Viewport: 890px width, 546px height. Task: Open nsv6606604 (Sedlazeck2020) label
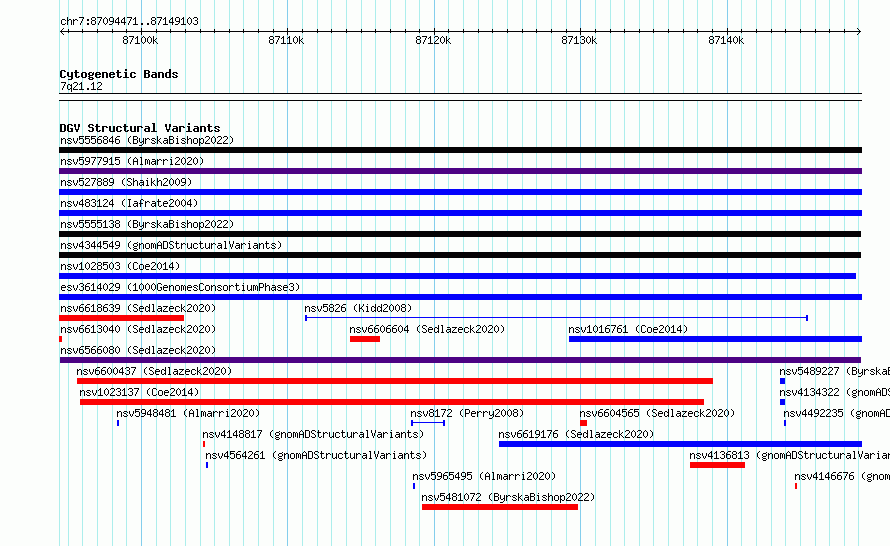point(427,329)
